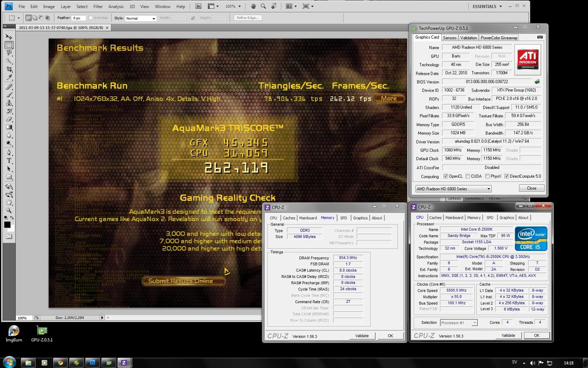Switch to Sensors tab in GPU-Z

(449, 38)
